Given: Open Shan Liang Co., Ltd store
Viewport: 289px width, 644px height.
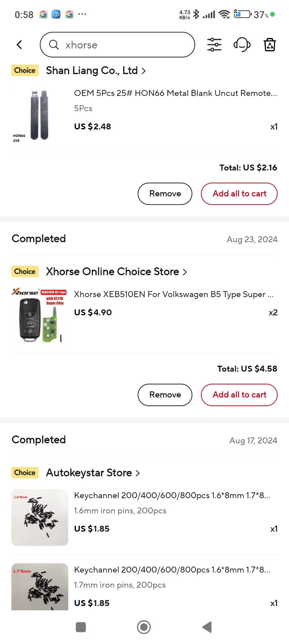Looking at the screenshot, I should (x=95, y=71).
